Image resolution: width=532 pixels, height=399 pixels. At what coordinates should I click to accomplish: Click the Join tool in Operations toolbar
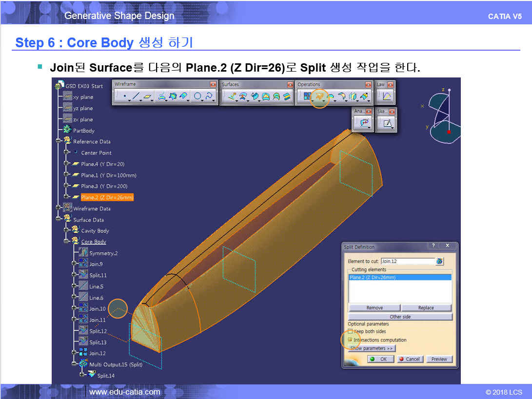(307, 97)
